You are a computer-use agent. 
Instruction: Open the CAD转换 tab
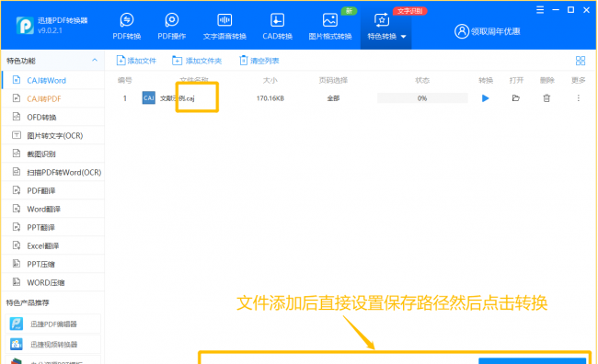coord(277,26)
